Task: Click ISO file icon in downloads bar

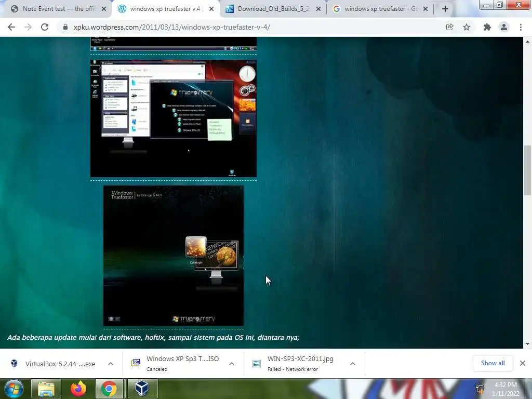Action: click(136, 363)
